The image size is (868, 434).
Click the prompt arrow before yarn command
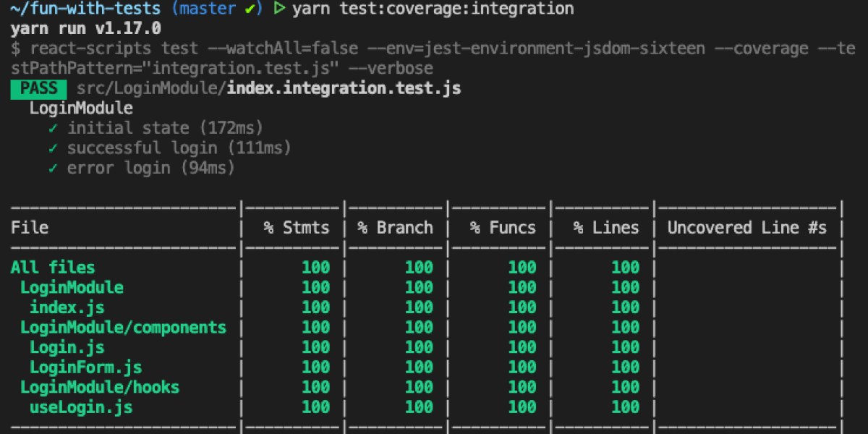(278, 9)
